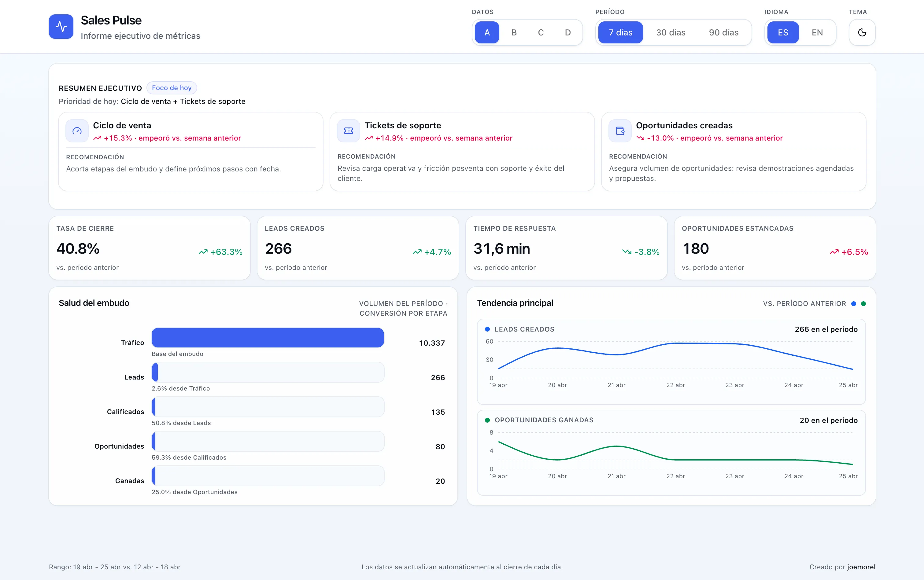Open the joemorel creator link
Screen dimensions: 924x580
point(861,567)
